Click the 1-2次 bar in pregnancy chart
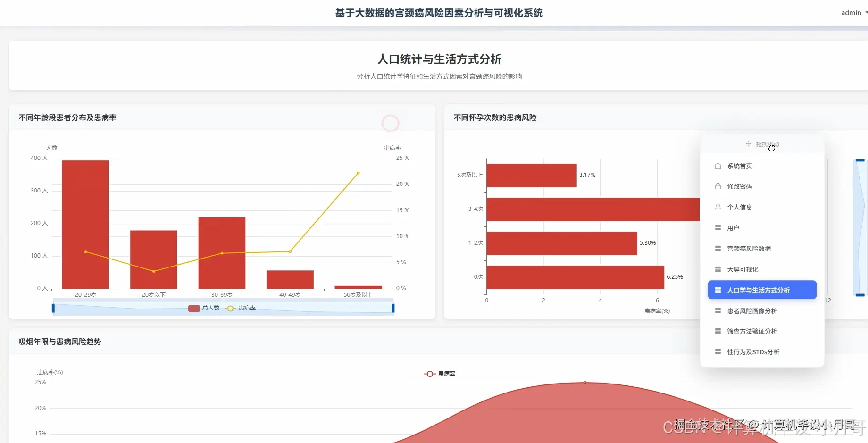 click(x=562, y=243)
